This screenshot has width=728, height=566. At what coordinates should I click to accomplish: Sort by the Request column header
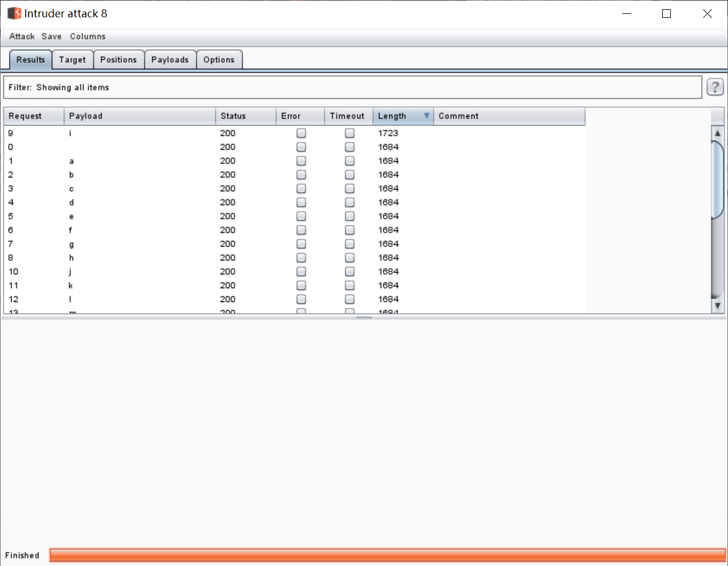33,116
